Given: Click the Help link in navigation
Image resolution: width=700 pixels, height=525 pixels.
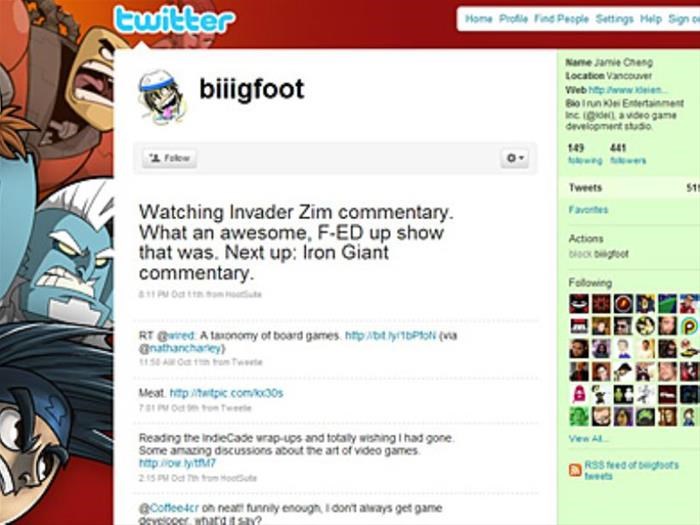Looking at the screenshot, I should point(651,19).
